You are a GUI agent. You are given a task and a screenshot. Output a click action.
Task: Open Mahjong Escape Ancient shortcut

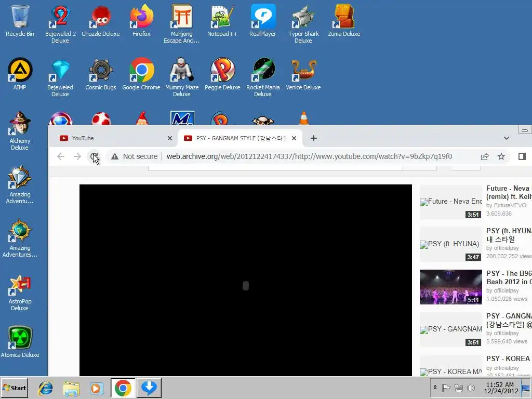click(x=181, y=24)
